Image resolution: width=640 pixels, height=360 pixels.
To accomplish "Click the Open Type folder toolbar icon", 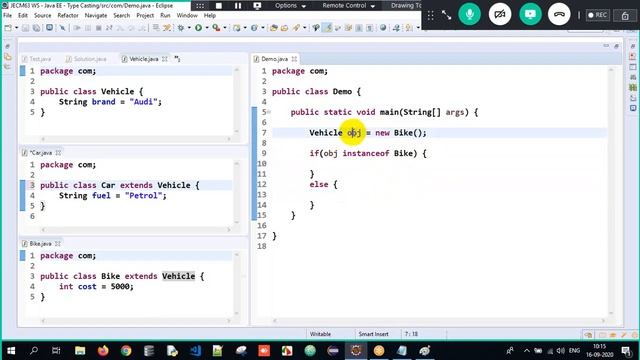I will point(274,28).
